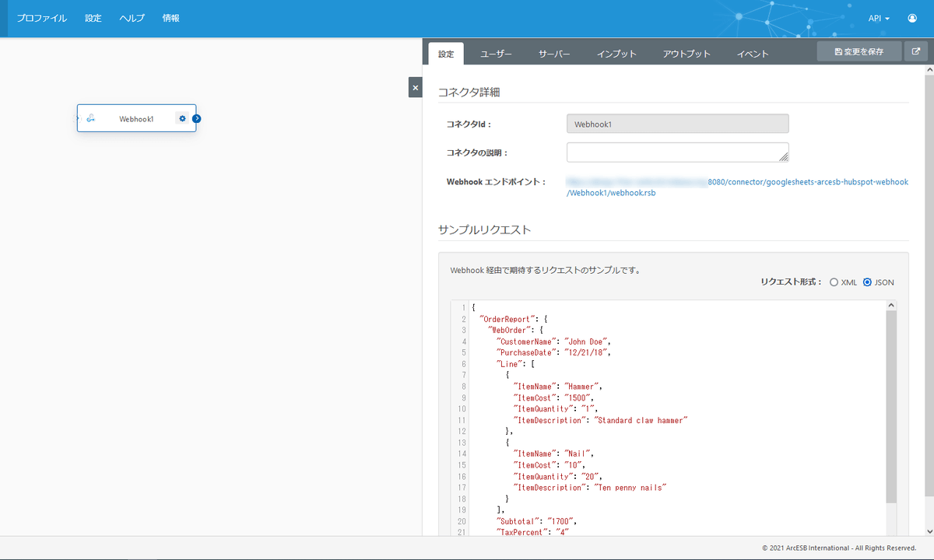
Task: Click the sample request code editor scrollbar
Action: pos(891,404)
